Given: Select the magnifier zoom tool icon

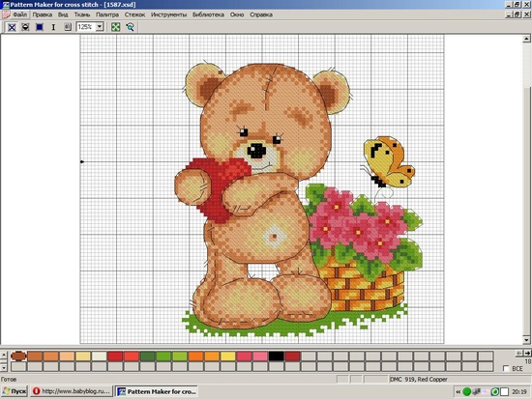Looking at the screenshot, I should [x=130, y=27].
